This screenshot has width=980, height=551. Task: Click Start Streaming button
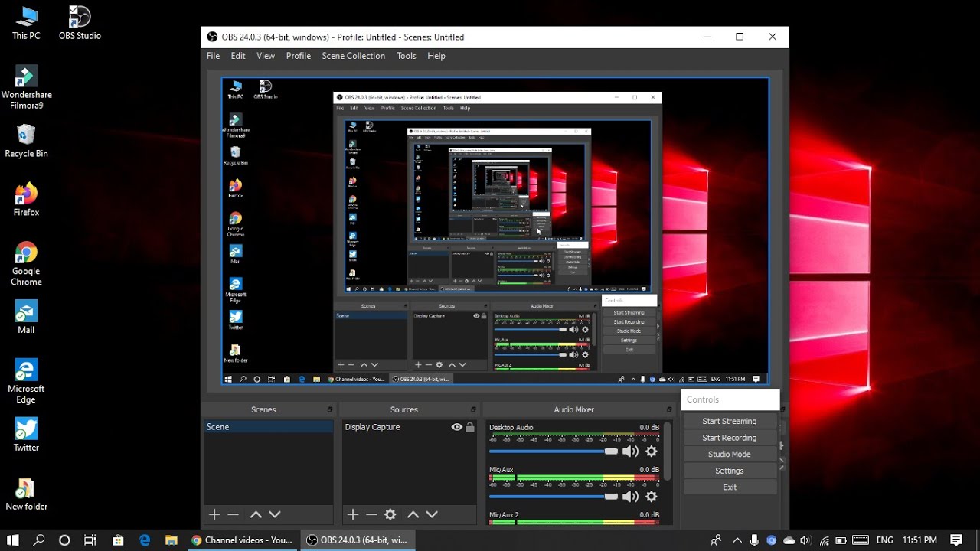pyautogui.click(x=730, y=421)
